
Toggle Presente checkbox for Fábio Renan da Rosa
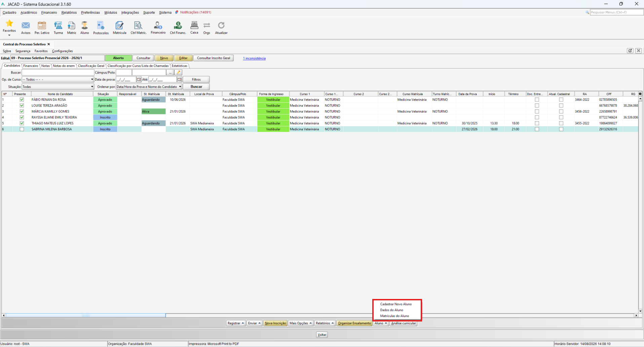pos(22,100)
